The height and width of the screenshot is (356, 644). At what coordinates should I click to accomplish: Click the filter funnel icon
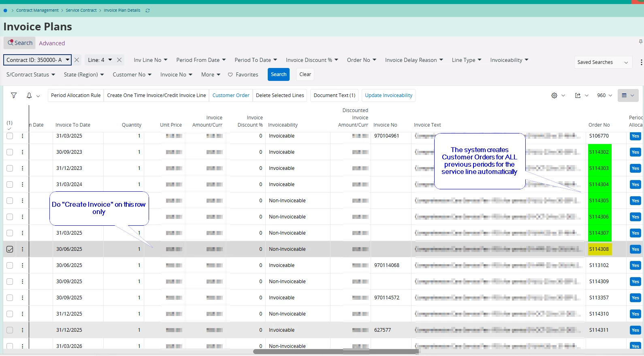[14, 95]
